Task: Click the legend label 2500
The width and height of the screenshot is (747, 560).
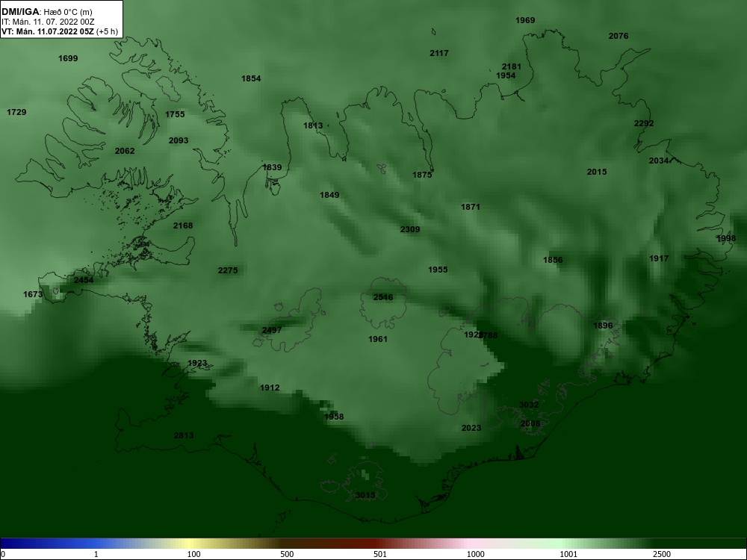Action: pyautogui.click(x=662, y=554)
